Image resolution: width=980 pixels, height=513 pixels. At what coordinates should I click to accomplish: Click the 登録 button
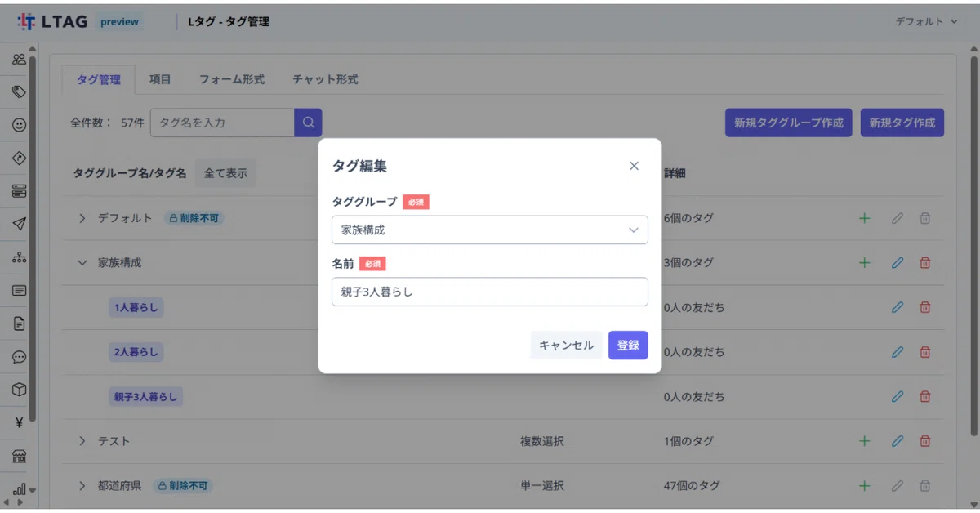tap(628, 345)
